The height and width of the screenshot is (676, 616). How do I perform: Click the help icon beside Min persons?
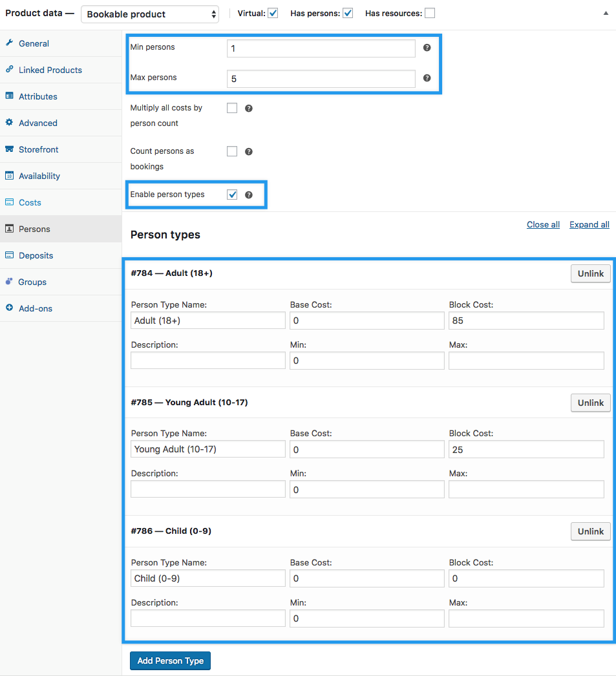tap(427, 48)
